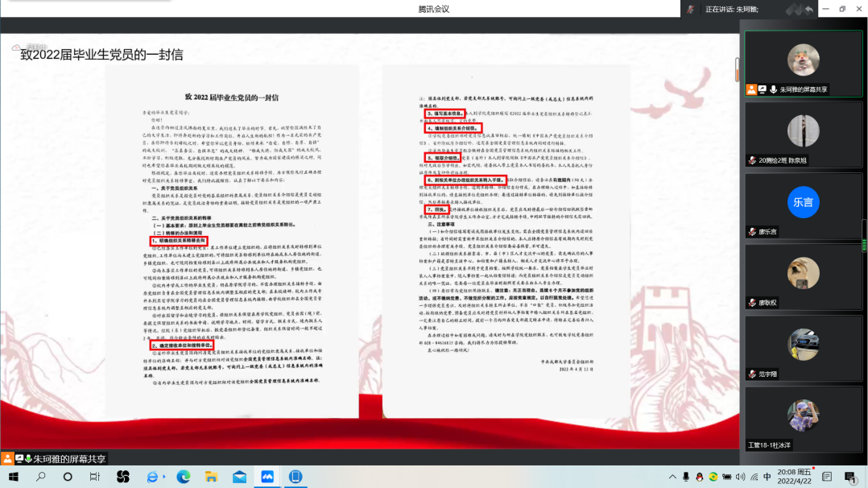Open the Windows notification center
The width and height of the screenshot is (868, 488).
[851, 477]
